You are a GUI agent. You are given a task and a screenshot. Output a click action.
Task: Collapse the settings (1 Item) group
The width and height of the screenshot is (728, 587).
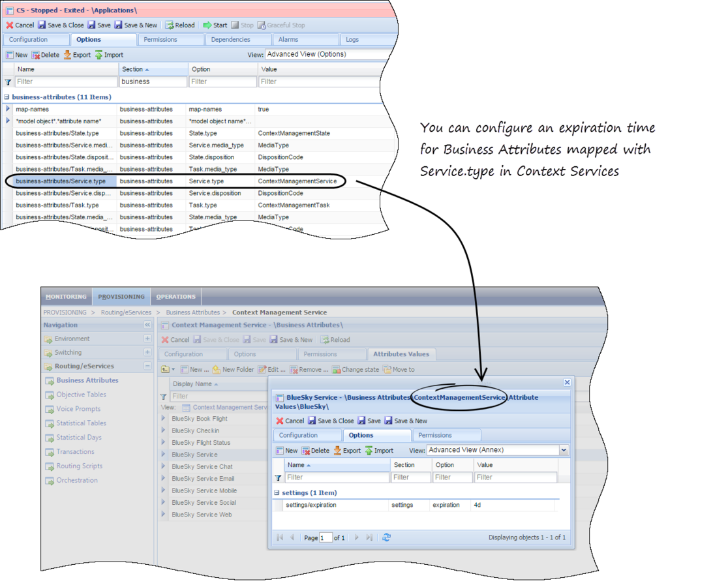coord(277,493)
